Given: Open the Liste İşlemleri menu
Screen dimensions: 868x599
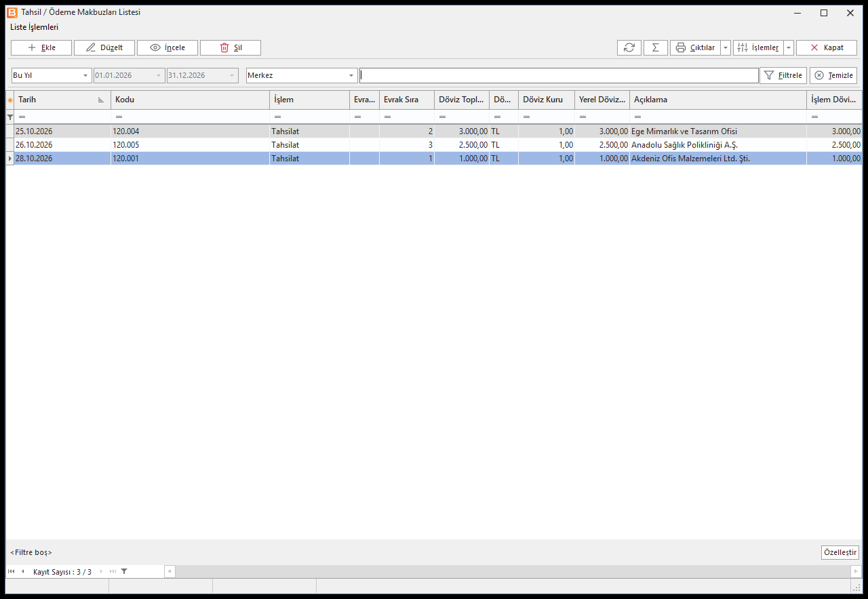Looking at the screenshot, I should click(35, 27).
